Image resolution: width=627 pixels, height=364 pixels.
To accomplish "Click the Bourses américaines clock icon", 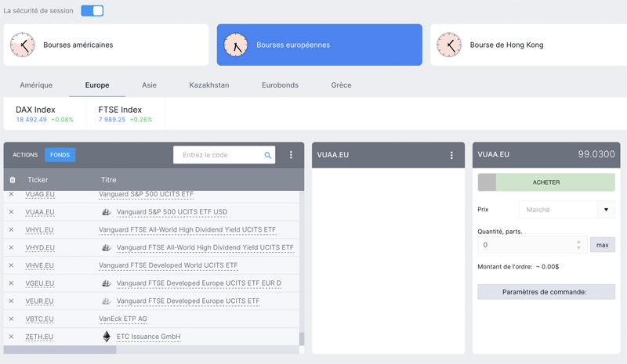I will click(x=23, y=45).
